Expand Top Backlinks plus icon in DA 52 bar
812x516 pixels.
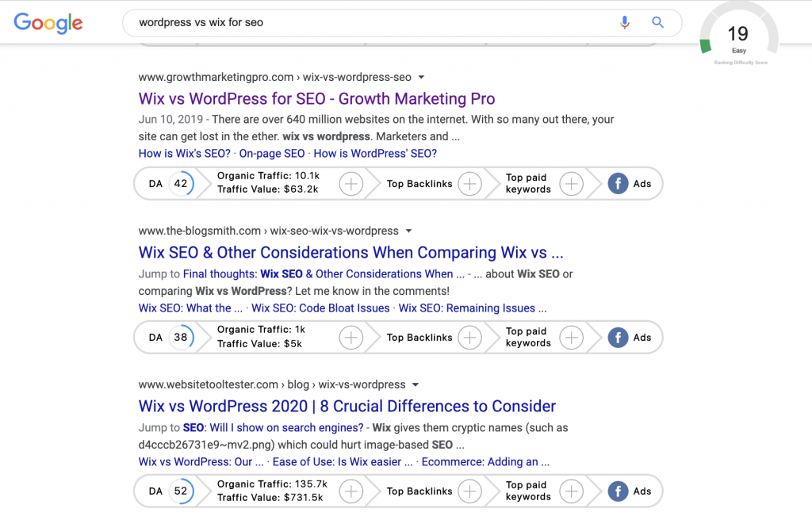click(x=469, y=491)
